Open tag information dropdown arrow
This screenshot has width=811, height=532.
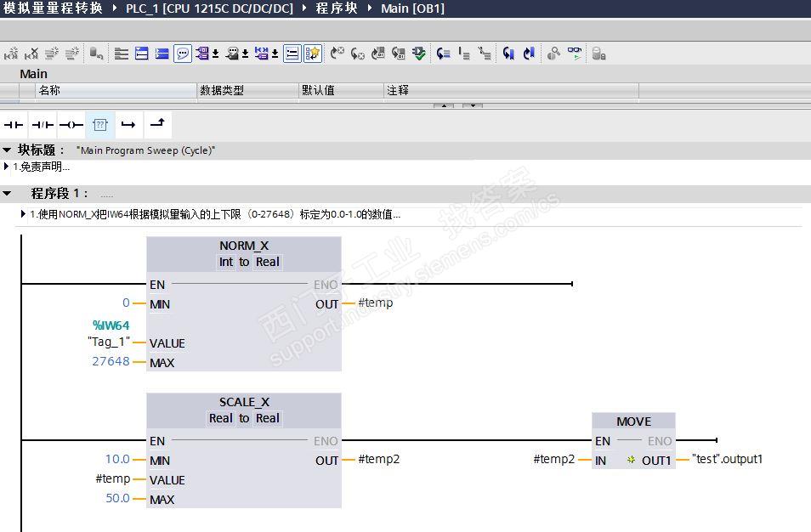click(245, 54)
